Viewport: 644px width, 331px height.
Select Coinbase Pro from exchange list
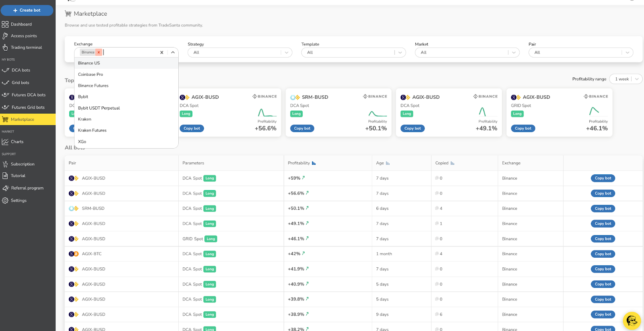[x=126, y=74]
